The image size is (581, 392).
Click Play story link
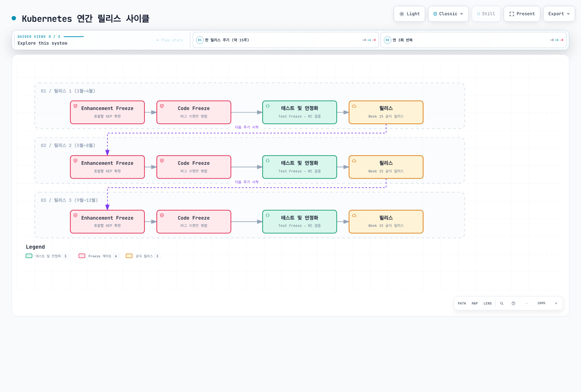click(x=170, y=40)
